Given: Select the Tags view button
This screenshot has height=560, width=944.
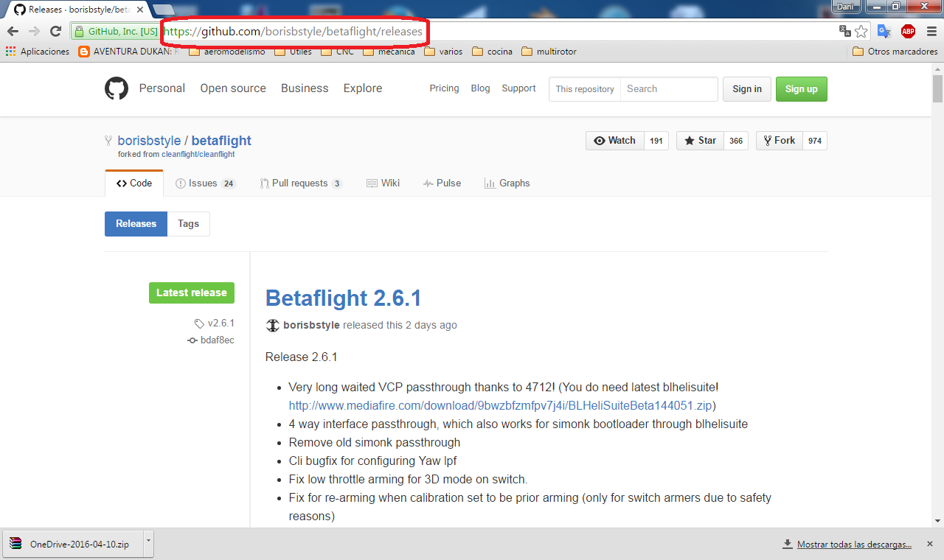Looking at the screenshot, I should (x=188, y=224).
